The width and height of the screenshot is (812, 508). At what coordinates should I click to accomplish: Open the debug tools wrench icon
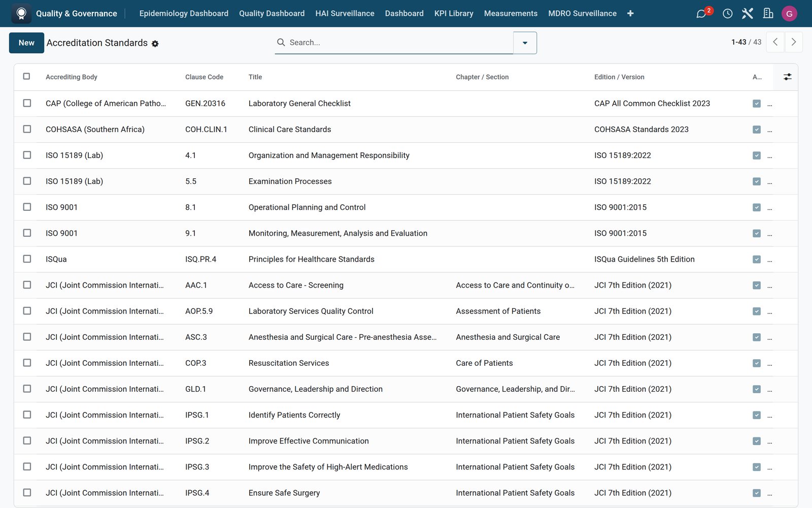[747, 14]
